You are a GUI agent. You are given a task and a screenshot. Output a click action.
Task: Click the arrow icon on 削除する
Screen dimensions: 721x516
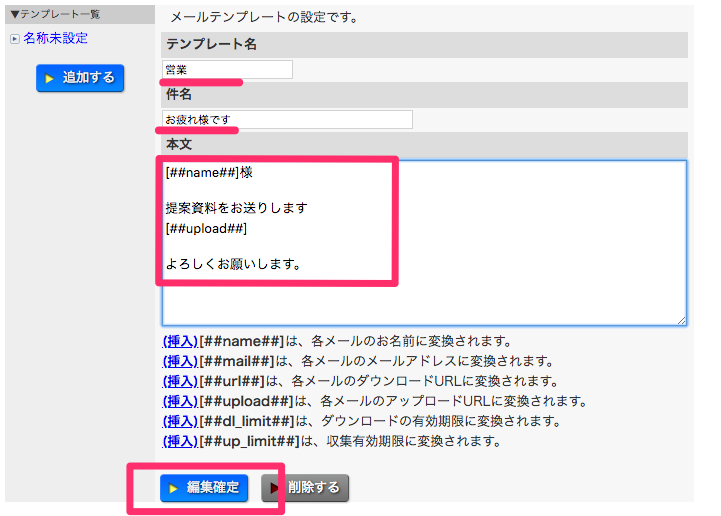(274, 488)
